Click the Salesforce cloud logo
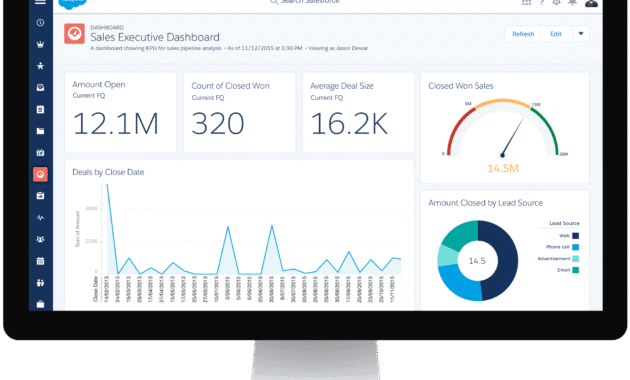630x380 pixels. 72,4
